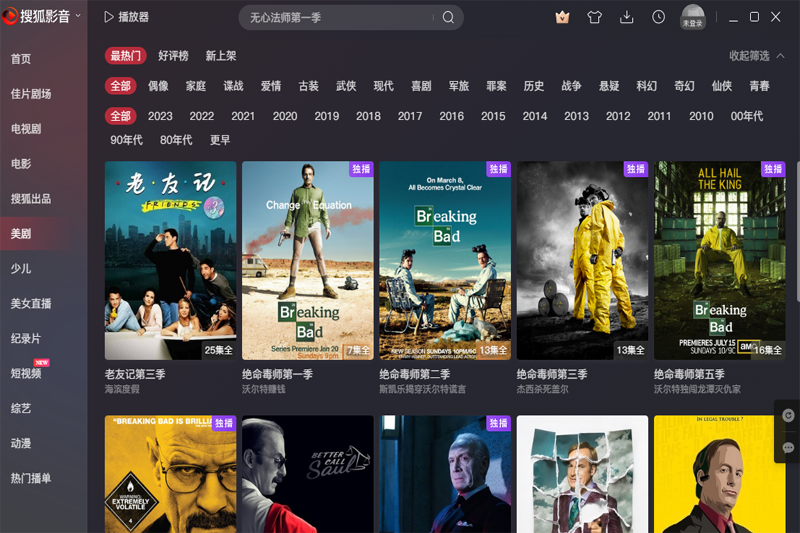
Task: Filter by genre 谍战
Action: tap(233, 86)
